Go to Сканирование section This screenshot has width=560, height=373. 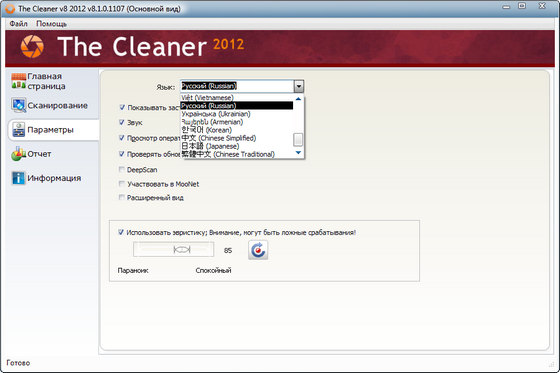[58, 105]
